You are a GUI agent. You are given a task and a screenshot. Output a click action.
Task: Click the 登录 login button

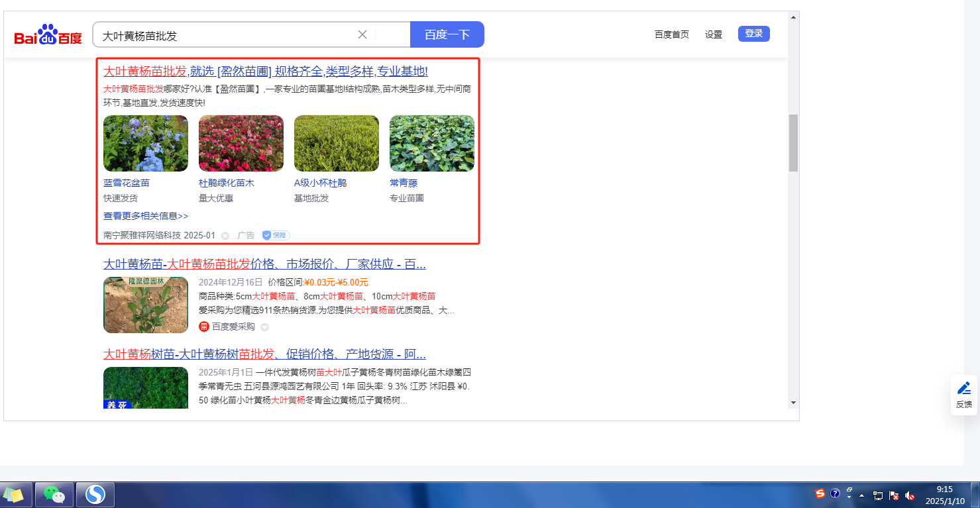(754, 34)
